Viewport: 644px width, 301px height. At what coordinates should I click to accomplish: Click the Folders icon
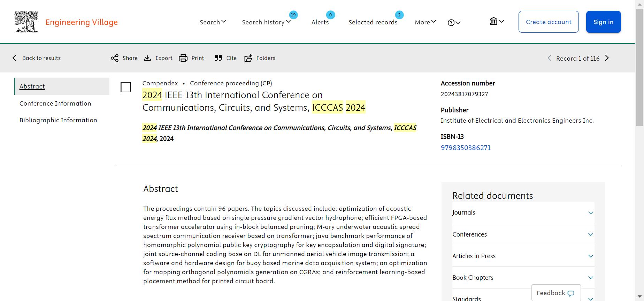248,58
